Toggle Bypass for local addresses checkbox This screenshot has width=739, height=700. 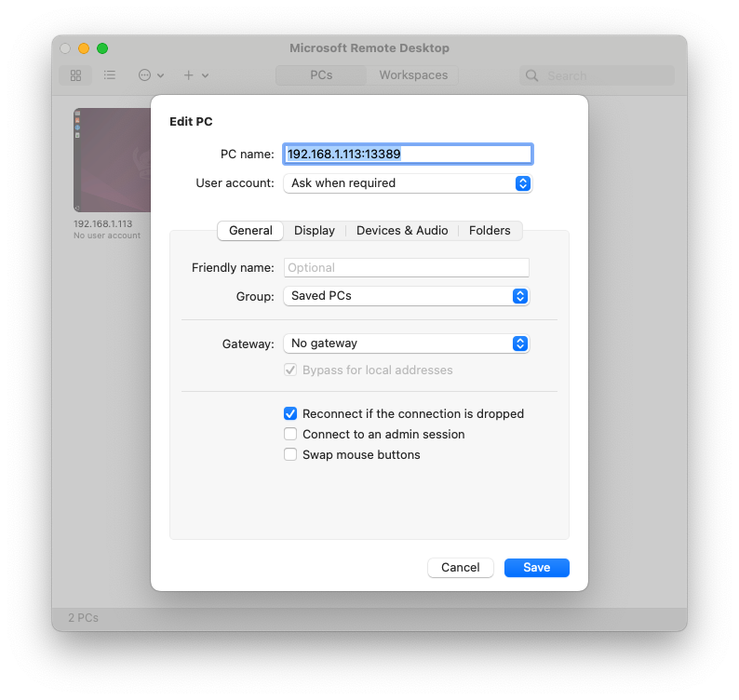pyautogui.click(x=290, y=370)
